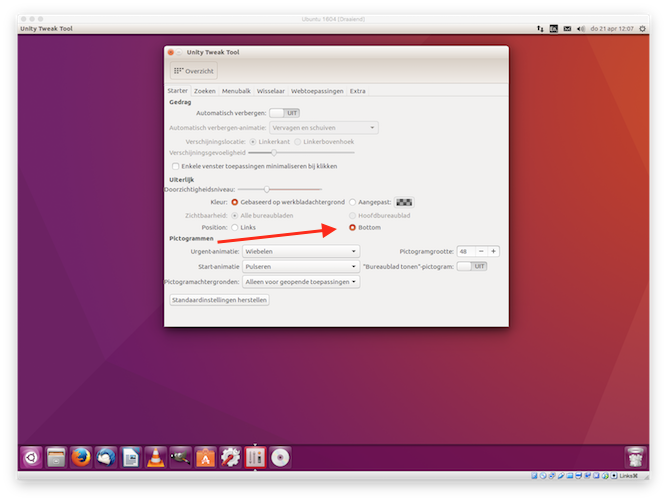Open the Trash icon in dock
Image resolution: width=667 pixels, height=501 pixels.
(634, 458)
